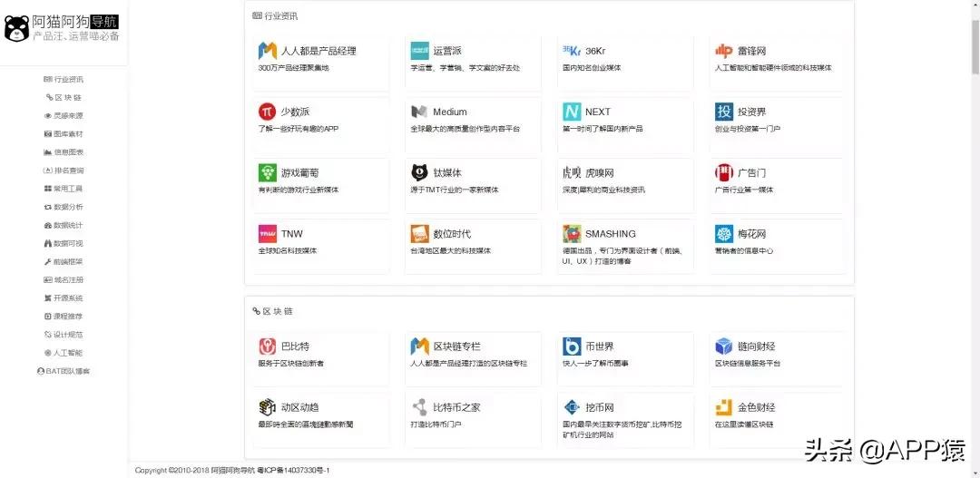The height and width of the screenshot is (478, 980).
Task: Click the 钛媒体 cat icon
Action: tap(420, 173)
